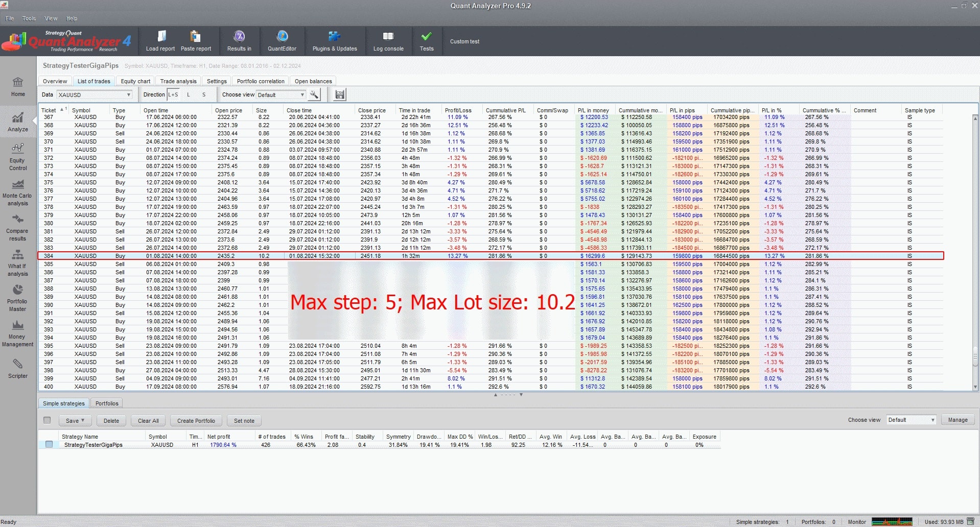
Task: Click the Monitor activity graph
Action: coord(892,521)
